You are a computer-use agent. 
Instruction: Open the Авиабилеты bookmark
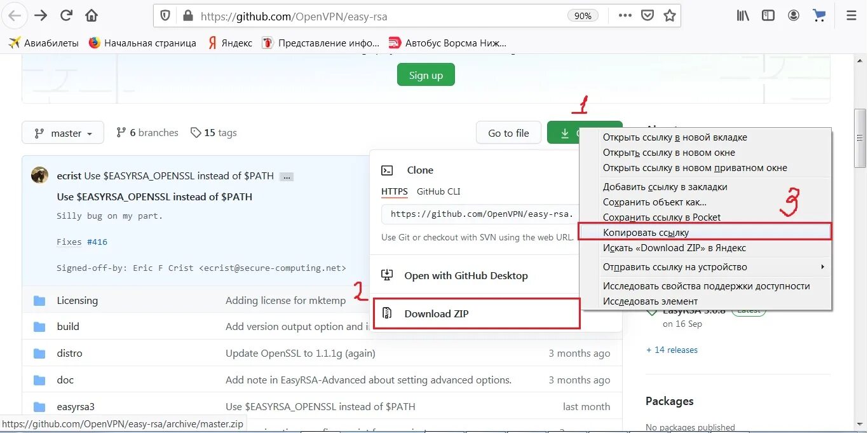coord(43,43)
